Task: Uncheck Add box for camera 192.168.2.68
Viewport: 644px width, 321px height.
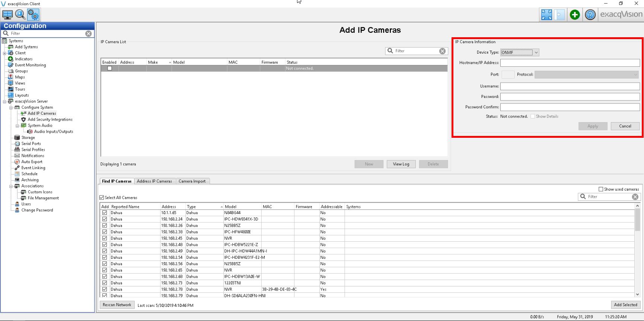Action: (105, 277)
